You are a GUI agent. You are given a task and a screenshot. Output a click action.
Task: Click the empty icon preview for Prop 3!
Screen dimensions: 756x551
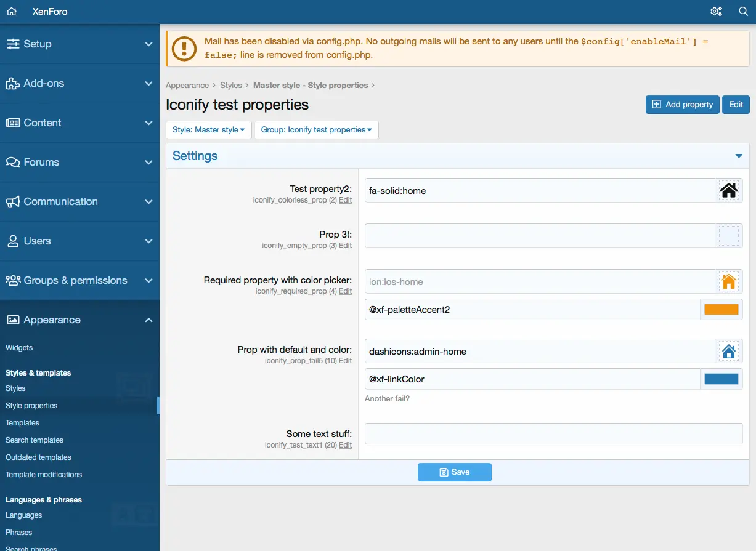coord(729,235)
